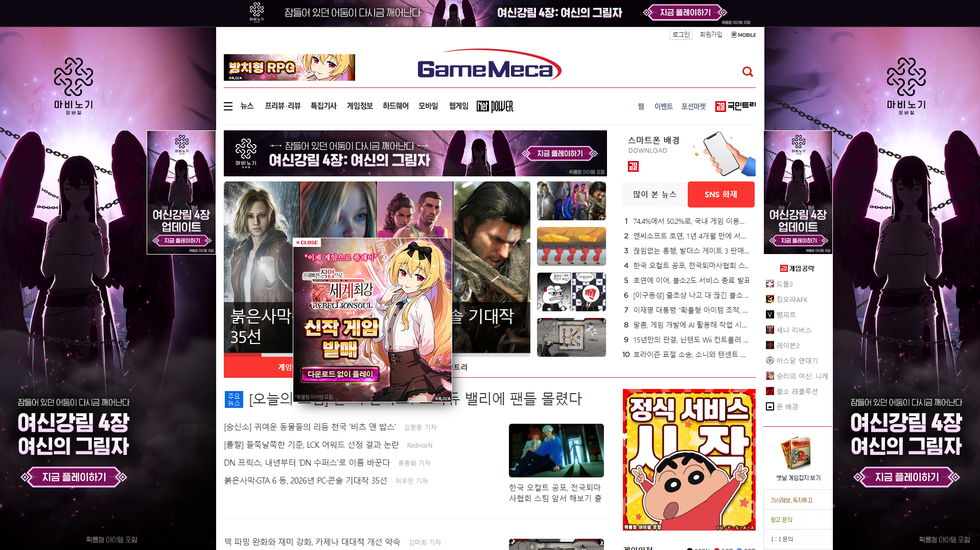Open the 드플2 game guide icon
Viewport: 980px width, 550px height.
[770, 284]
